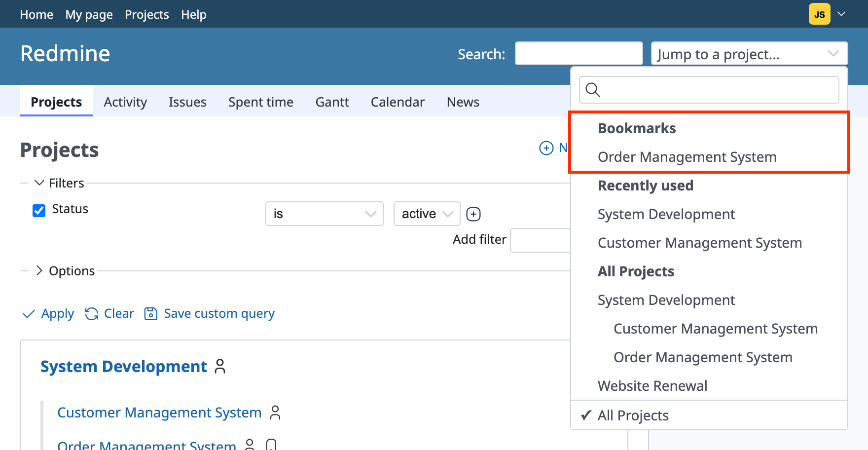Viewport: 868px width, 450px height.
Task: Open the 'active' status value dropdown
Action: (427, 214)
